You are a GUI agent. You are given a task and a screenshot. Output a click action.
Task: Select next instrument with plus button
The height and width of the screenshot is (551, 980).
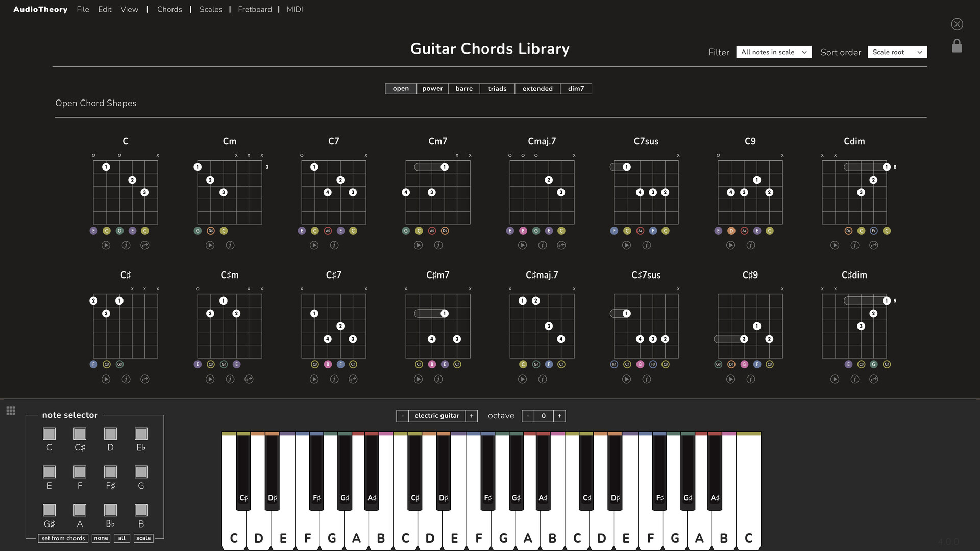coord(472,416)
